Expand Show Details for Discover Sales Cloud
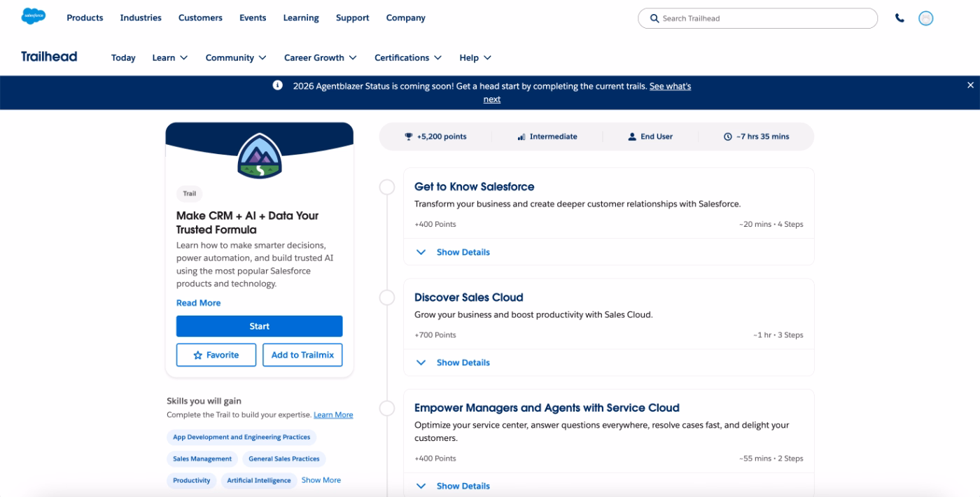The image size is (980, 497). coord(453,363)
